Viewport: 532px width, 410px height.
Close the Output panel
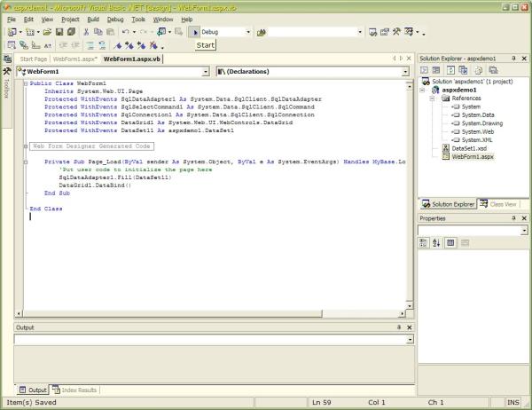point(410,327)
